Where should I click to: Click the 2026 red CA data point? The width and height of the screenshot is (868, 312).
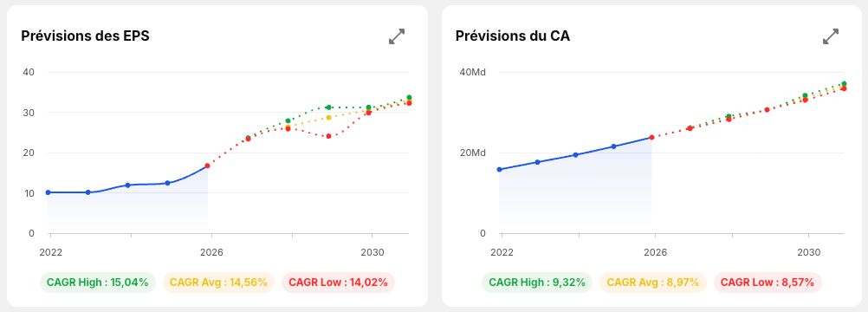click(x=651, y=137)
